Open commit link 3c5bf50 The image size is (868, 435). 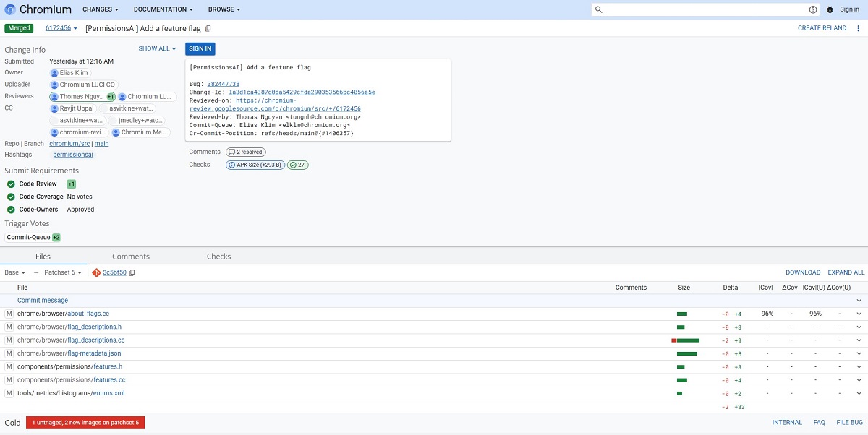click(x=114, y=272)
